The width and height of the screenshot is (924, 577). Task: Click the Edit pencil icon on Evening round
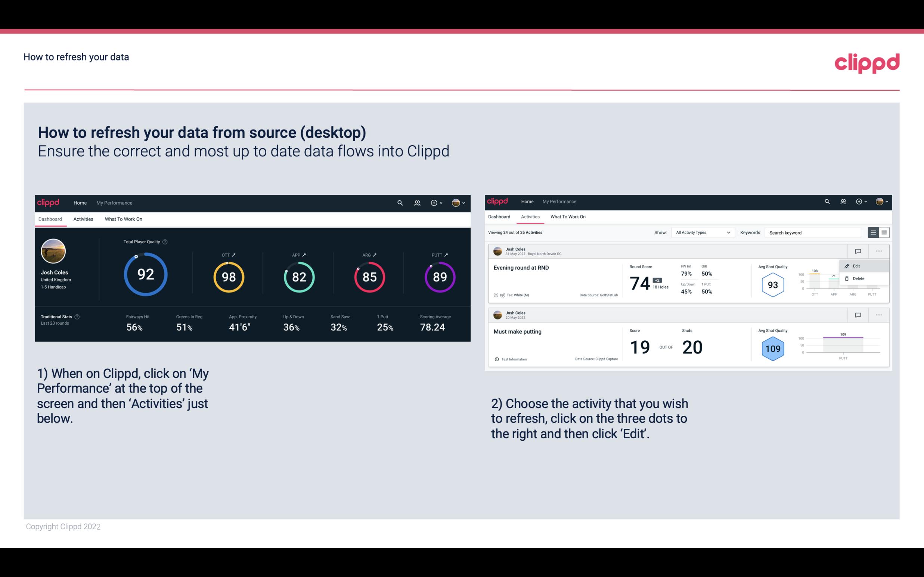click(846, 265)
